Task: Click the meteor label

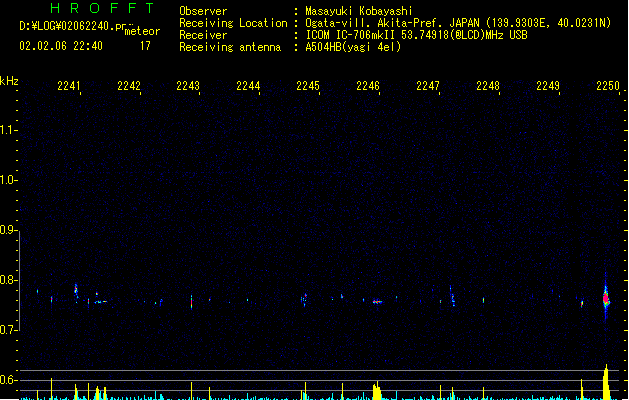Action: pyautogui.click(x=142, y=31)
